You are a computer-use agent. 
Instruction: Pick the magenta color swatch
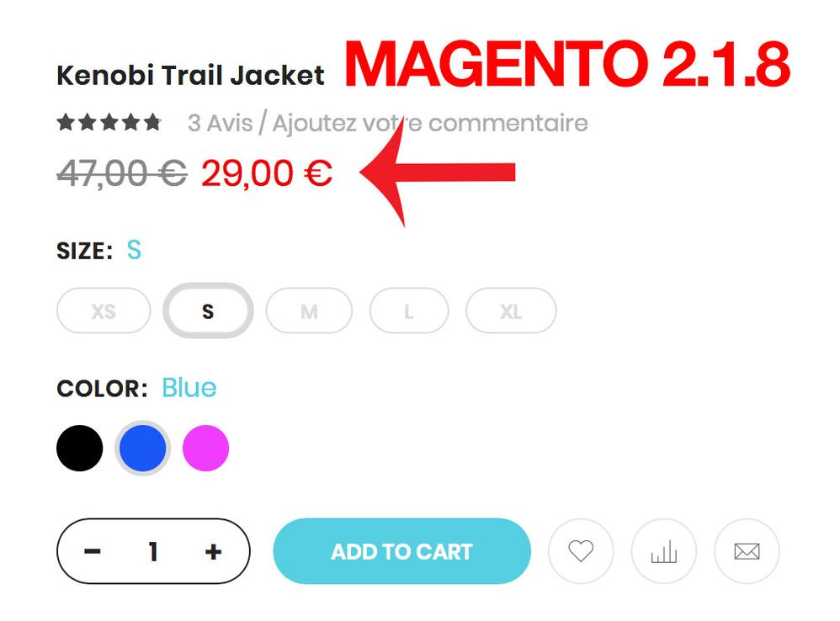pyautogui.click(x=205, y=448)
